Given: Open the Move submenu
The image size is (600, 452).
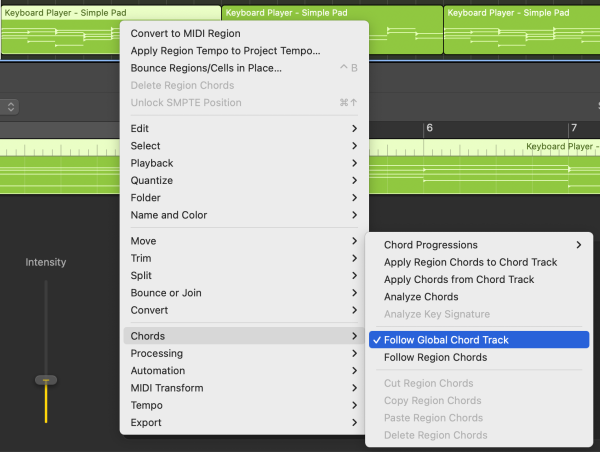Looking at the screenshot, I should pyautogui.click(x=244, y=241).
